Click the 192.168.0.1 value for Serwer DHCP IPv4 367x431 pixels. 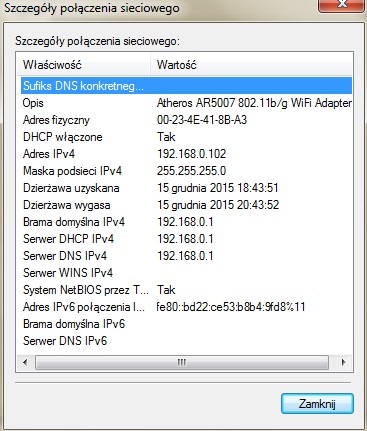(x=185, y=239)
